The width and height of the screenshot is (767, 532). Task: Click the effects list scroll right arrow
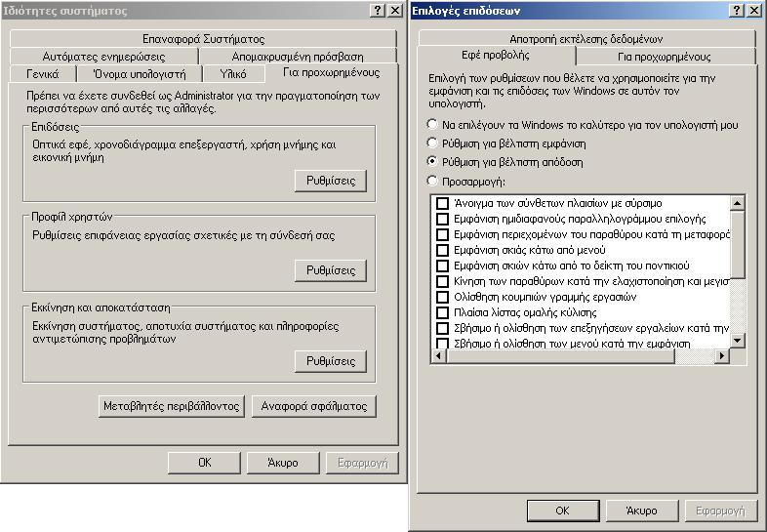[721, 356]
